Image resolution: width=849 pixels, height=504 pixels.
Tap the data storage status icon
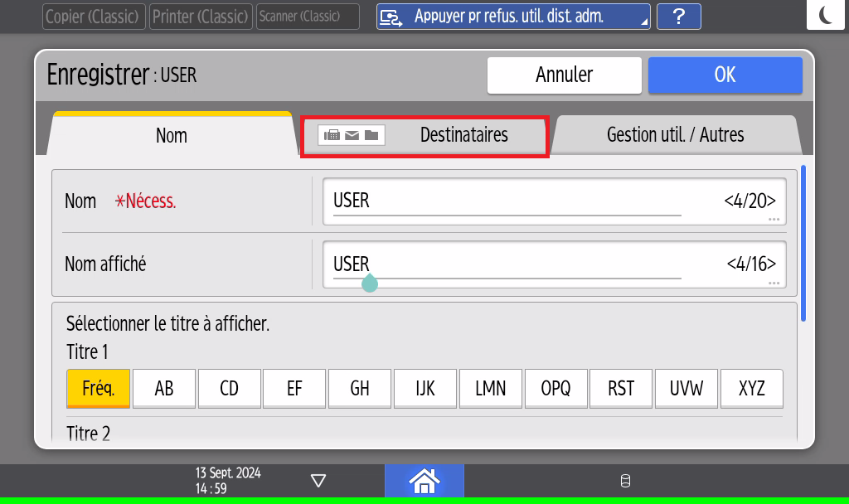[x=625, y=481]
